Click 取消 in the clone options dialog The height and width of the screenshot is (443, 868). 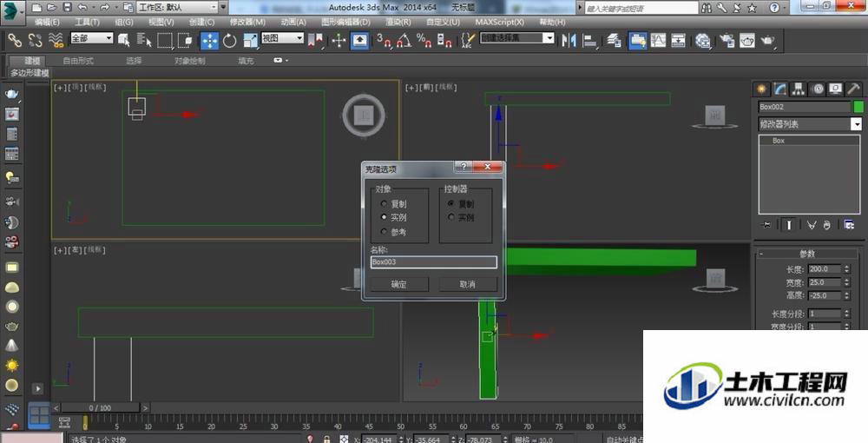(467, 284)
